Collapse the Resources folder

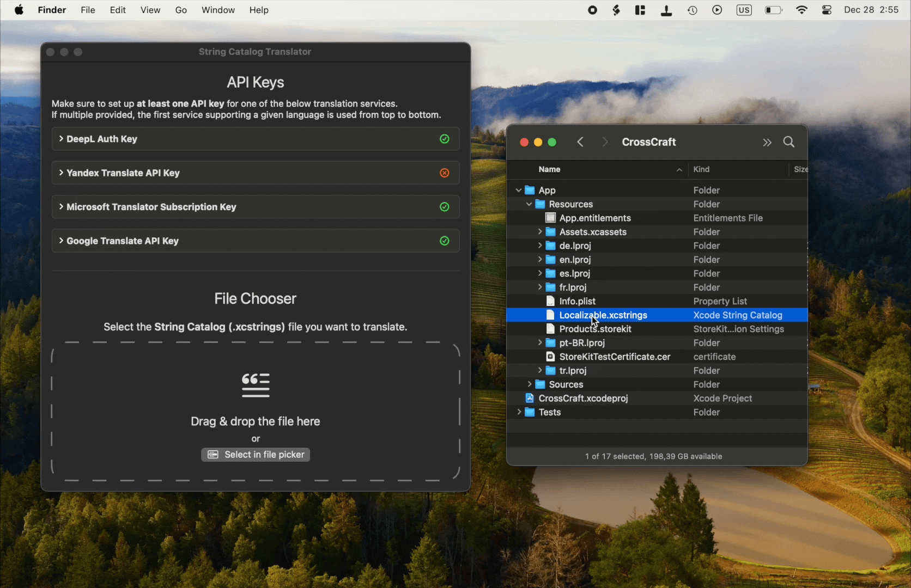point(529,204)
